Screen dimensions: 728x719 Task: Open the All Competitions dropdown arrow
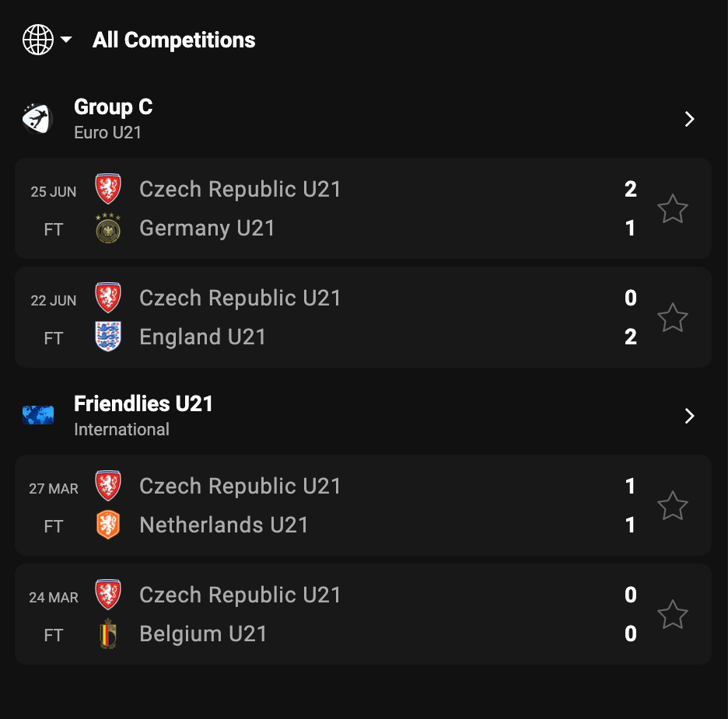pos(66,40)
